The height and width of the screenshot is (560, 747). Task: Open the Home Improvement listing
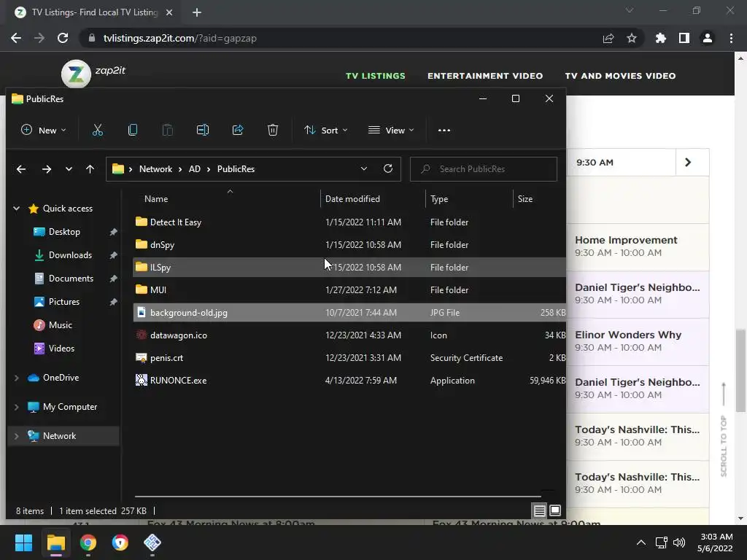[x=638, y=246]
